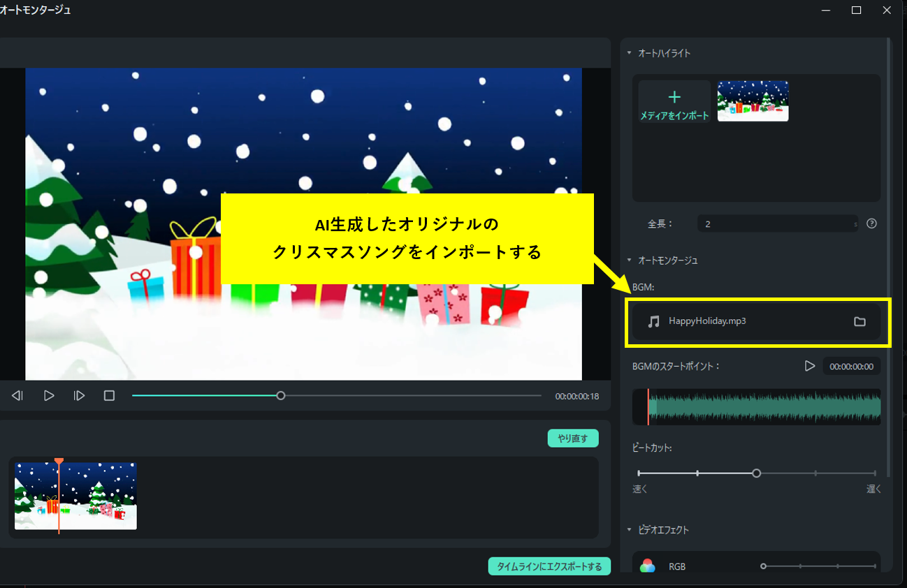Click the music note icon beside HappyHoliday.mp3

(654, 321)
